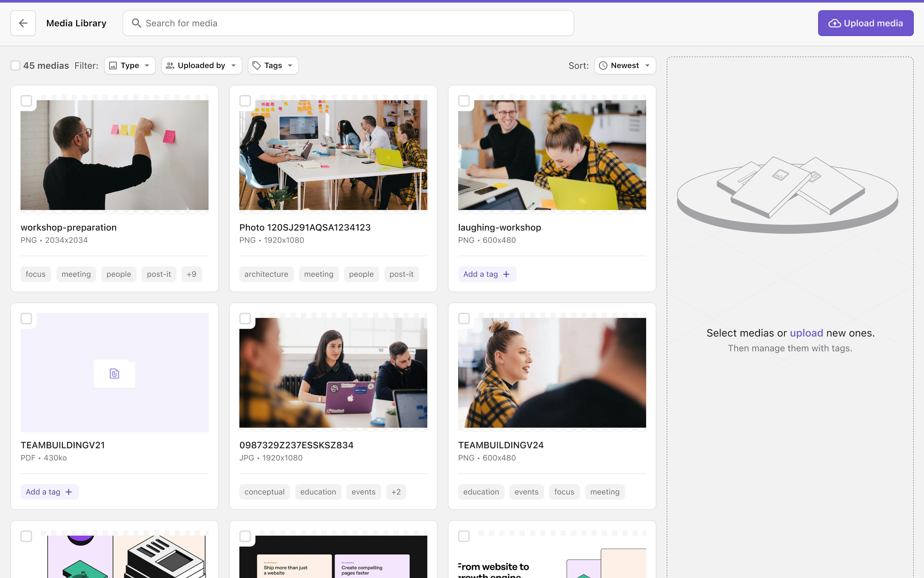This screenshot has width=924, height=578.
Task: Select the laughing-workshop checkbox
Action: tap(464, 101)
